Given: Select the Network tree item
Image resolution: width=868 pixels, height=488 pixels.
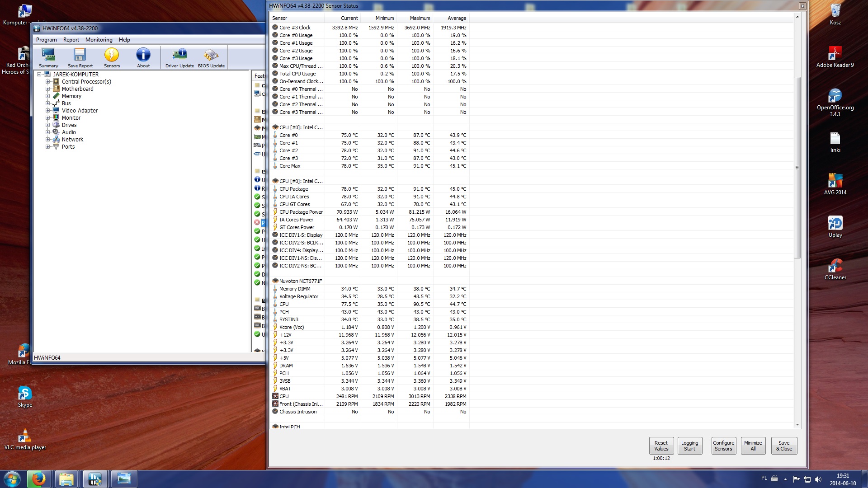Looking at the screenshot, I should [72, 140].
